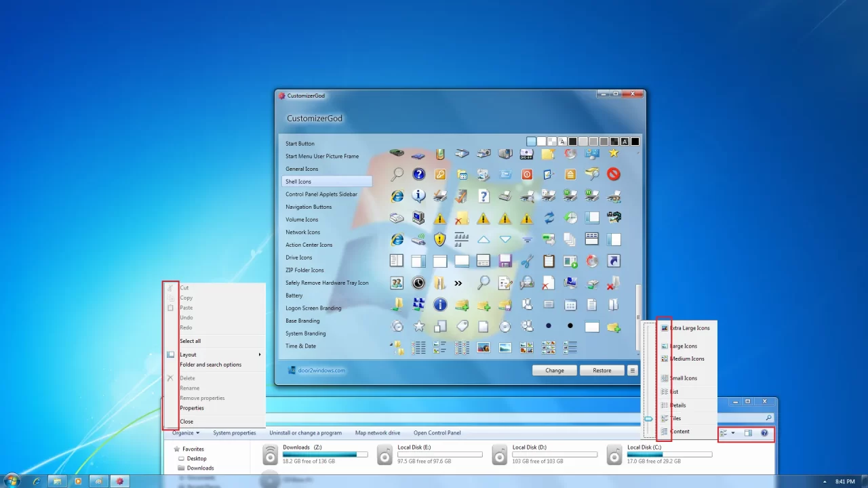The width and height of the screenshot is (868, 488).
Task: Select Medium Icons view option
Action: [686, 359]
